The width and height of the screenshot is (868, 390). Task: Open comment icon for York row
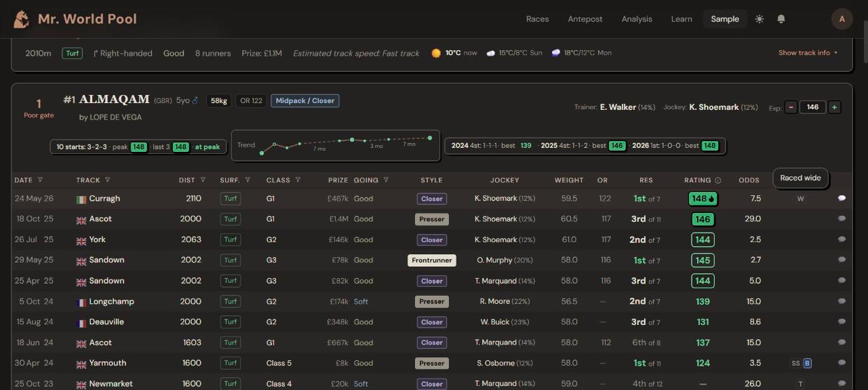coord(842,239)
